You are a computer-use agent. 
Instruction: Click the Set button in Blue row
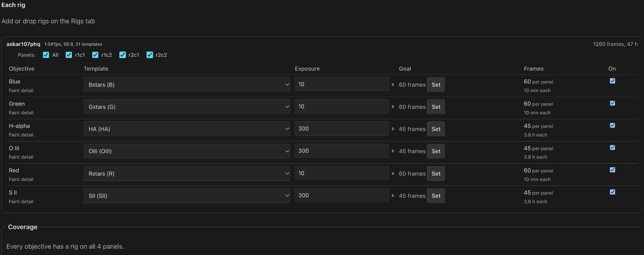[x=436, y=85]
